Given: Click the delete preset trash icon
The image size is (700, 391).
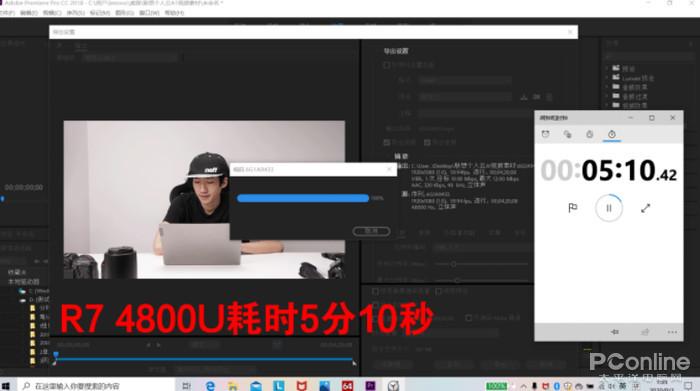Looking at the screenshot, I should (x=549, y=97).
